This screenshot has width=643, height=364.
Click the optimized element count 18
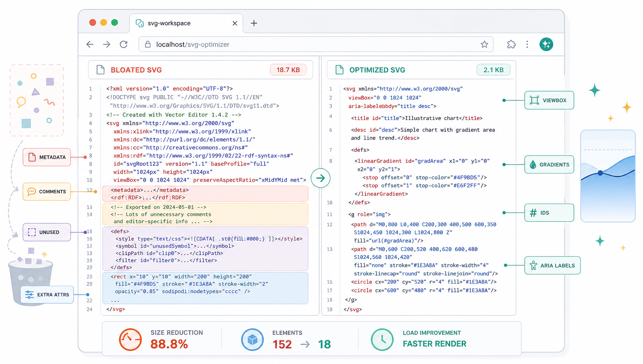[325, 344]
